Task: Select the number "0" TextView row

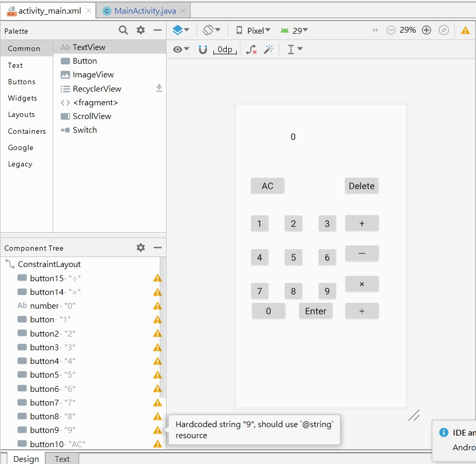Action: (x=80, y=305)
